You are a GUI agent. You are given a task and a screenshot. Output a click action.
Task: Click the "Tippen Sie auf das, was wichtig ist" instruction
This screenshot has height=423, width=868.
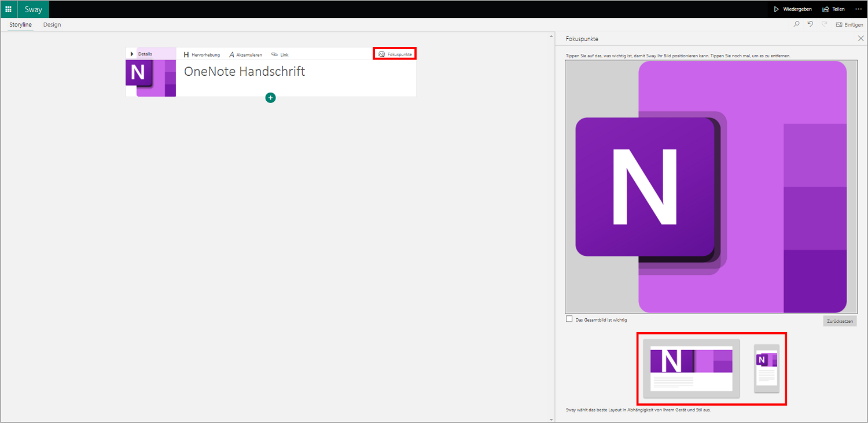click(x=678, y=56)
